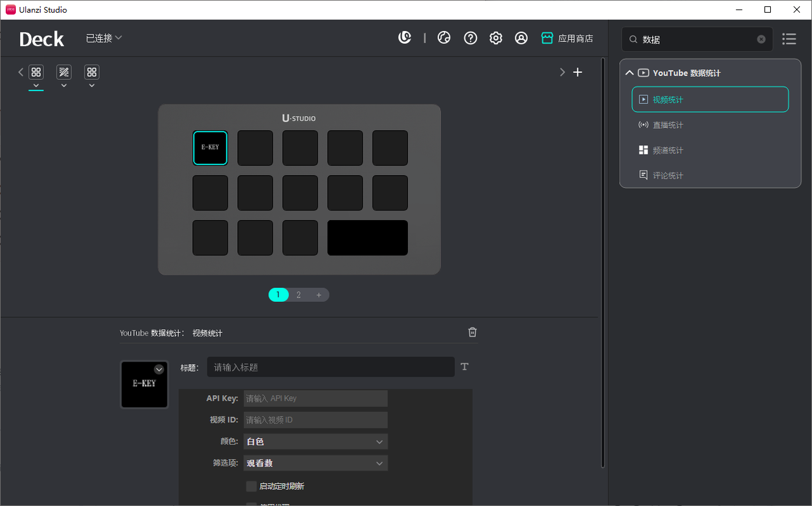812x506 pixels.
Task: Expand the 已连接 connection status dropdown
Action: pyautogui.click(x=104, y=38)
